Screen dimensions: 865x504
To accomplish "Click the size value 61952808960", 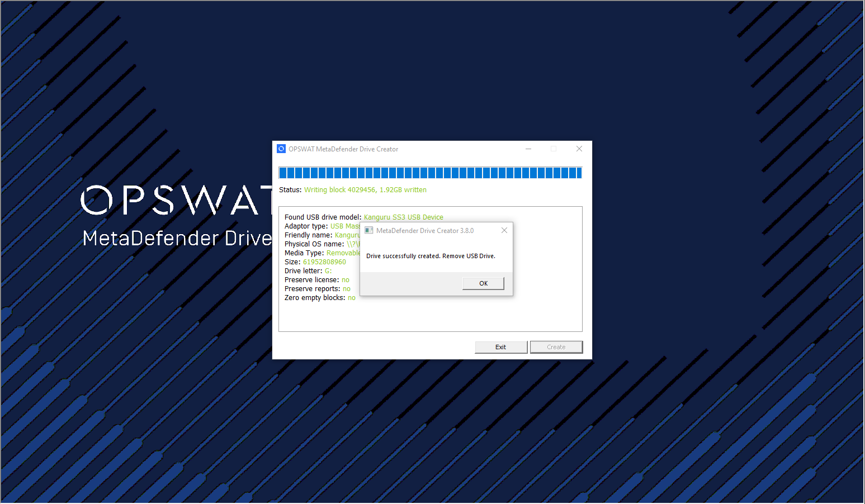I will tap(324, 262).
